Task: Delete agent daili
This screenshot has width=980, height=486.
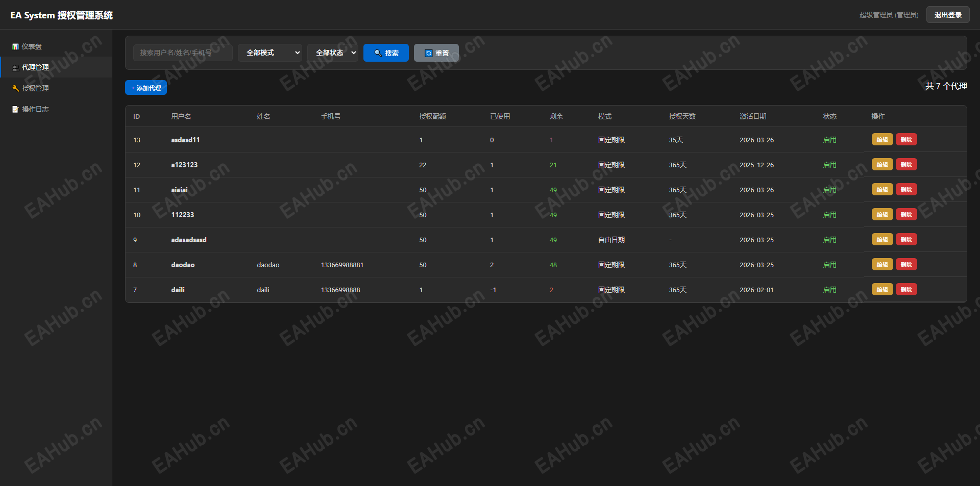Action: [906, 290]
